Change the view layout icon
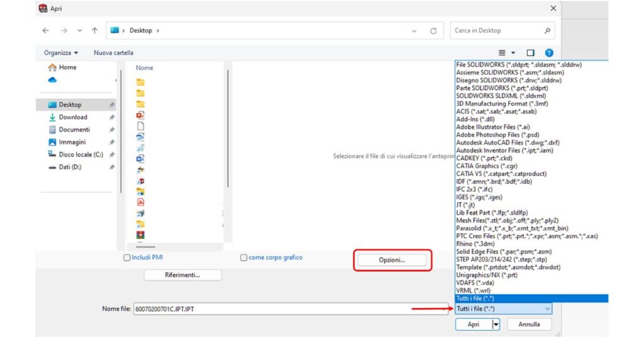 point(502,53)
